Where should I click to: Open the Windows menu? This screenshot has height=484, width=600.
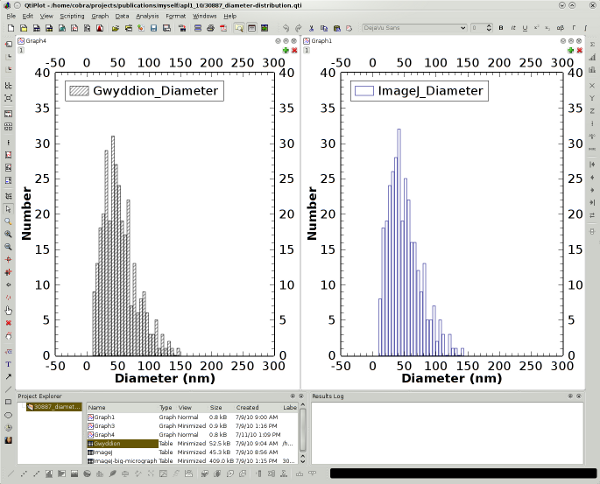click(204, 16)
